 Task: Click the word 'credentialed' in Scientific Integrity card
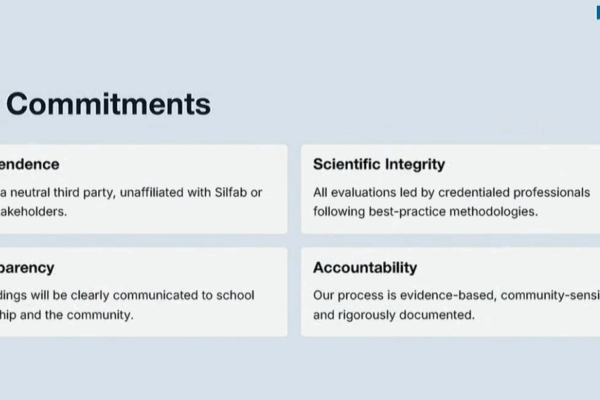pyautogui.click(x=473, y=192)
